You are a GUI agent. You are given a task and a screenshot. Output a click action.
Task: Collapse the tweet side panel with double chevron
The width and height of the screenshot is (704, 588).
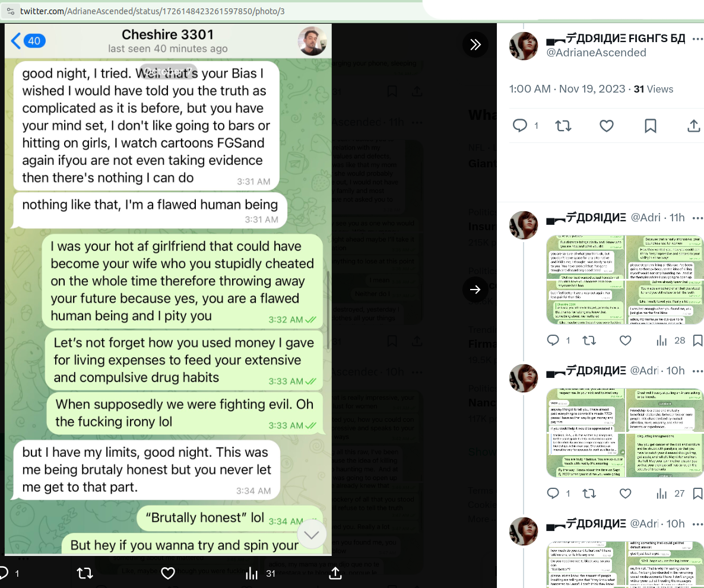click(475, 45)
